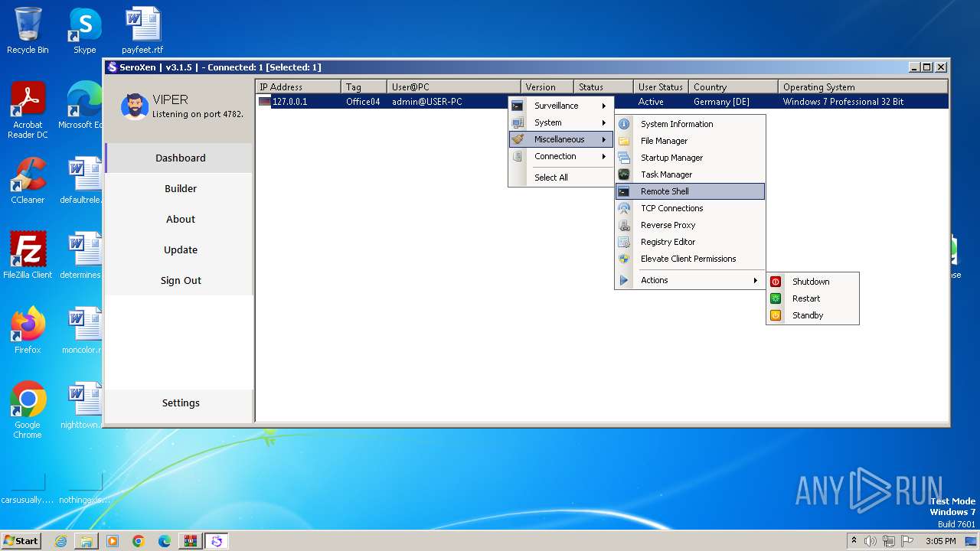Open Chrome from the taskbar
Image resolution: width=980 pixels, height=551 pixels.
(139, 541)
